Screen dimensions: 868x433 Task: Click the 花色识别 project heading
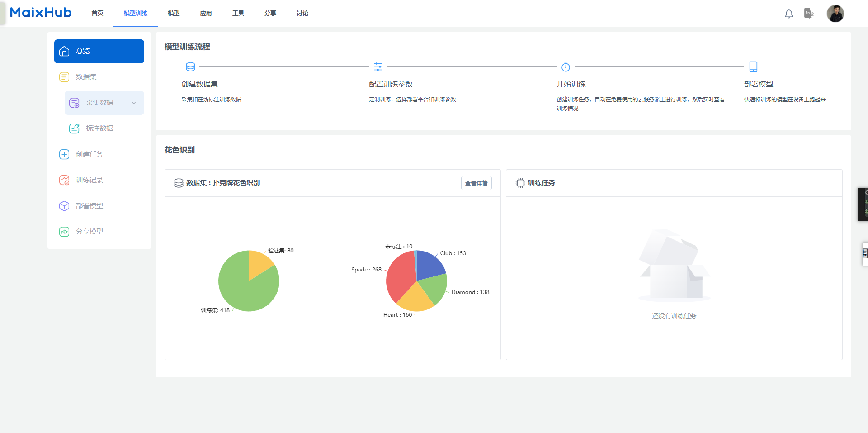pos(179,150)
